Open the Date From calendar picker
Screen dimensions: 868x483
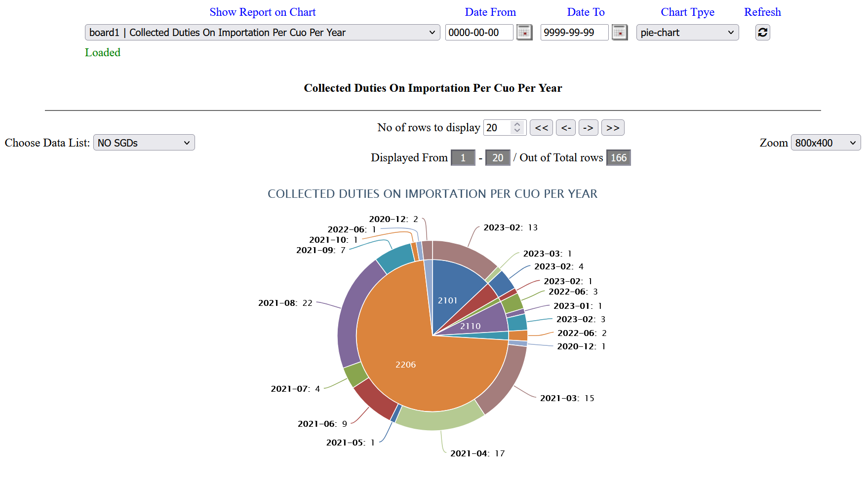[524, 33]
